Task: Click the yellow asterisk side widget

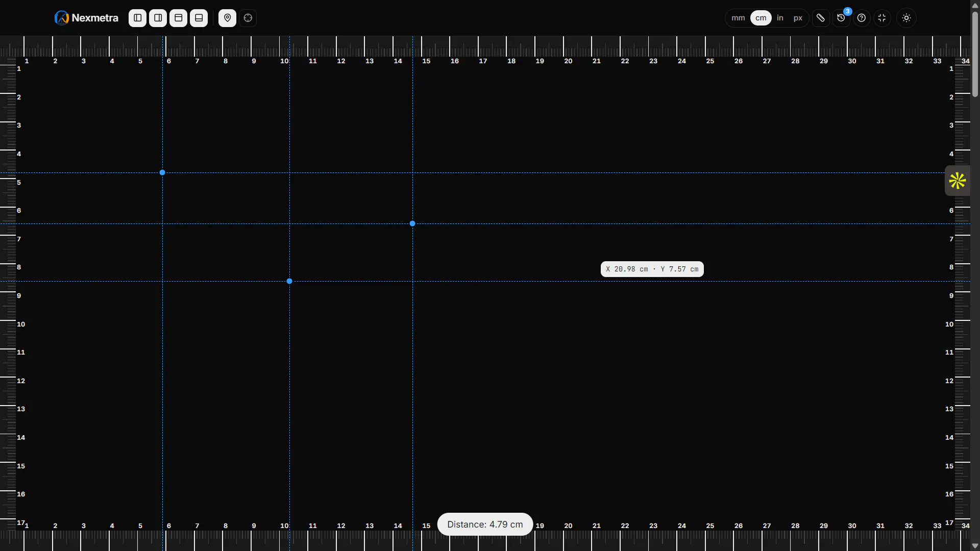Action: tap(957, 181)
